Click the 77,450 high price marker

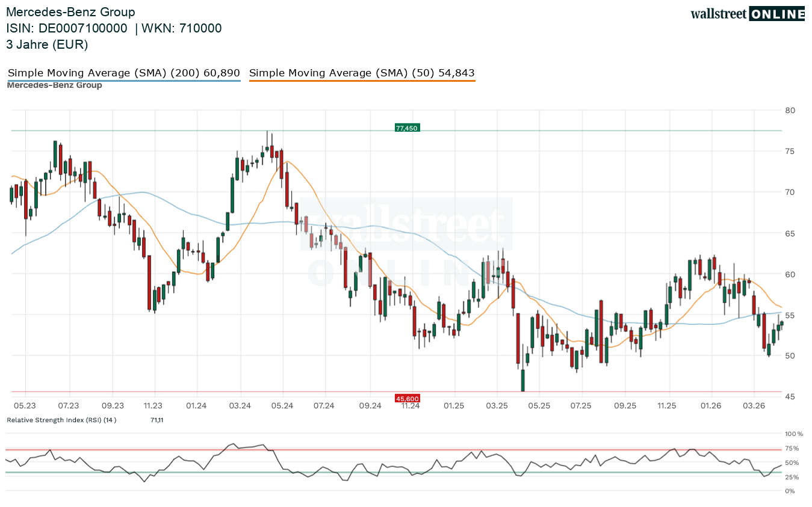(408, 127)
